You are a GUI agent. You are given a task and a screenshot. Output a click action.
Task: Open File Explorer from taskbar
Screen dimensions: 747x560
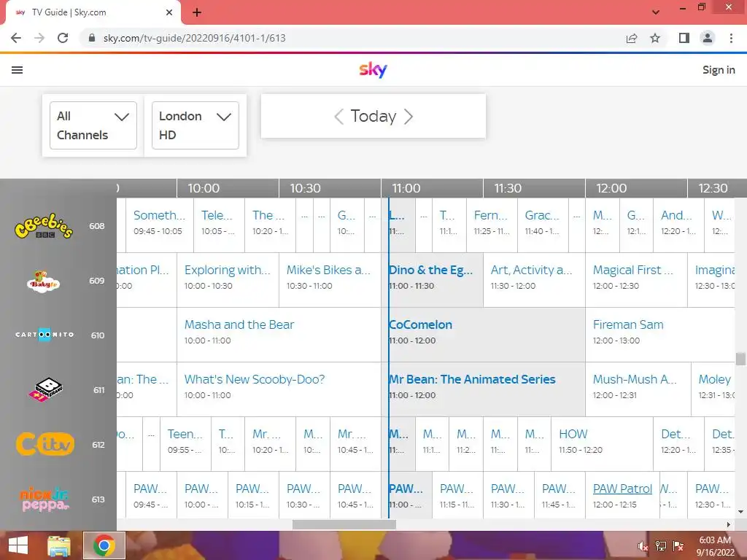click(59, 545)
